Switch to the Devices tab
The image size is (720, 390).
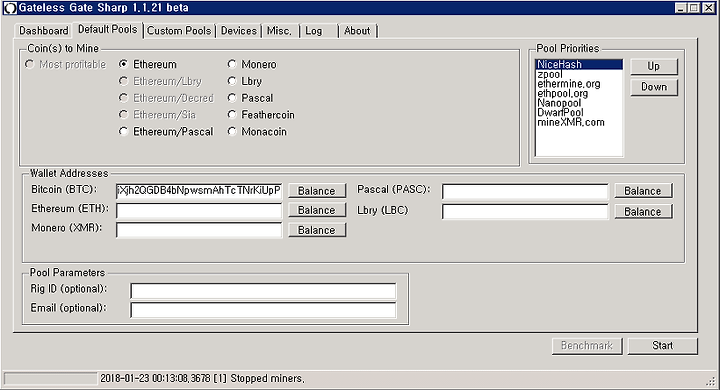click(x=239, y=31)
